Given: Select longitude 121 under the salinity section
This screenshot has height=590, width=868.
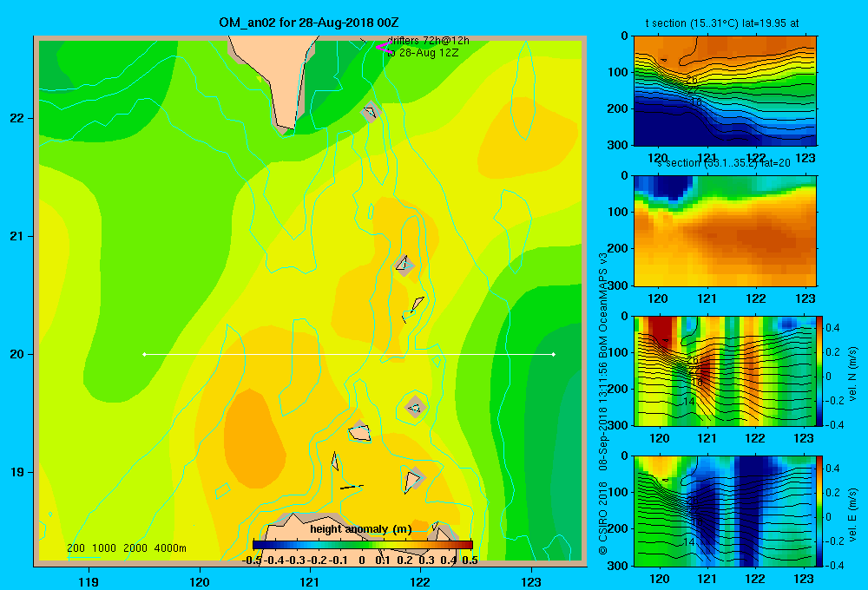Looking at the screenshot, I should tap(707, 298).
